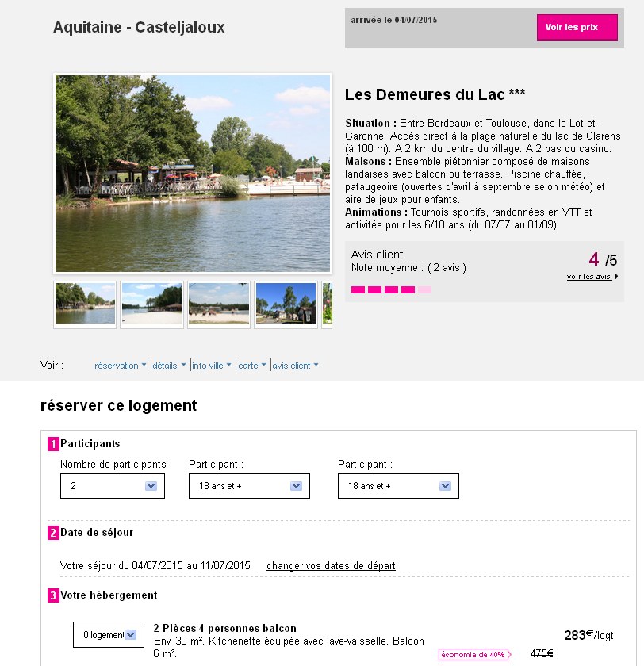Open the first Participant age dropdown
Viewport: 644px width, 666px height.
click(x=249, y=486)
